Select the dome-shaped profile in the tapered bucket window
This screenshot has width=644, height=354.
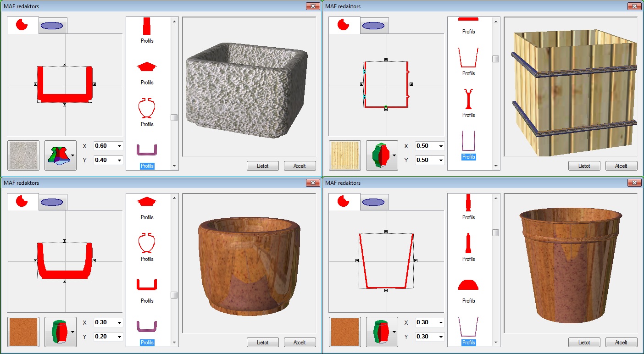[468, 285]
